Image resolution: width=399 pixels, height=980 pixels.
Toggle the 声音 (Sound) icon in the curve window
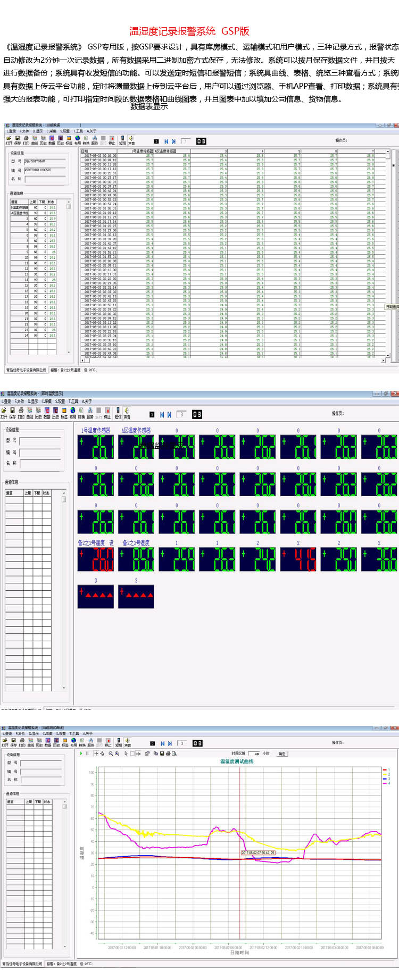coord(127,741)
